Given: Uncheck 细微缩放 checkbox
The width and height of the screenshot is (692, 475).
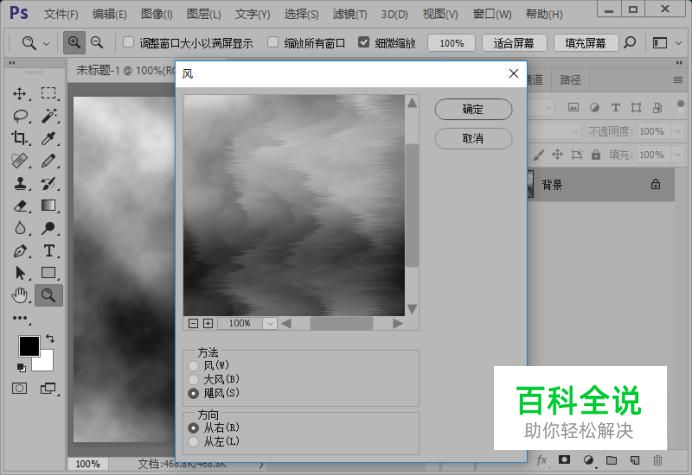Looking at the screenshot, I should tap(363, 42).
